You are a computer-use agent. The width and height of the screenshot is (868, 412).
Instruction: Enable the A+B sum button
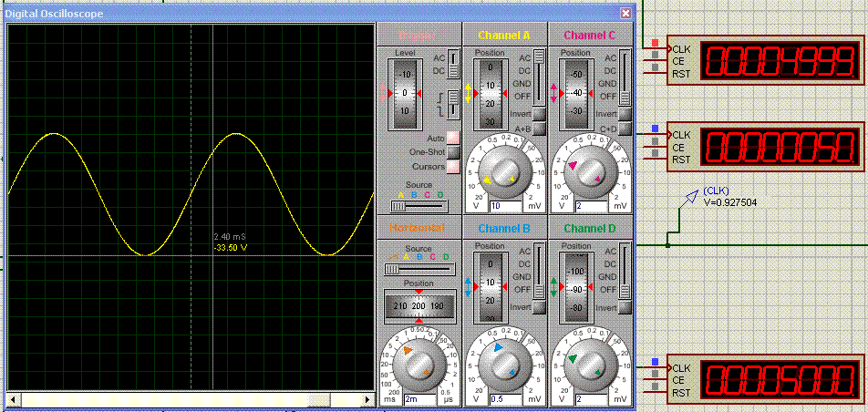[x=539, y=129]
